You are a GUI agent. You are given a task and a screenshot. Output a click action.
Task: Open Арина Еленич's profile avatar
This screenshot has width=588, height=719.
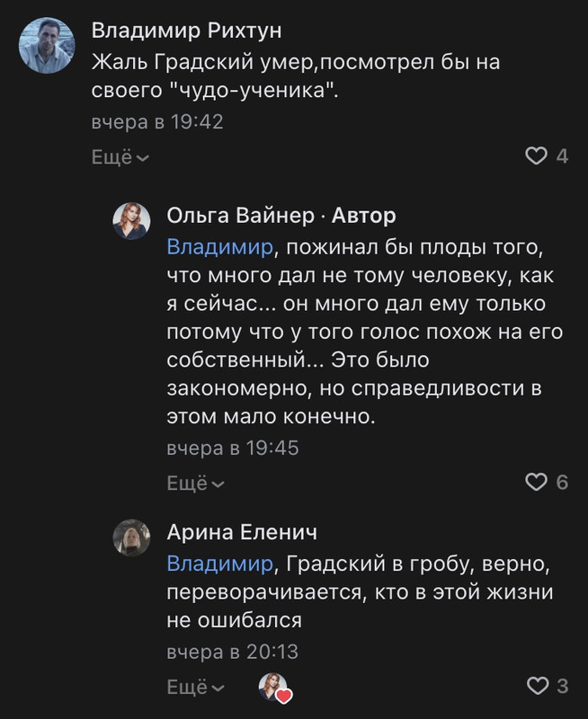click(x=131, y=537)
